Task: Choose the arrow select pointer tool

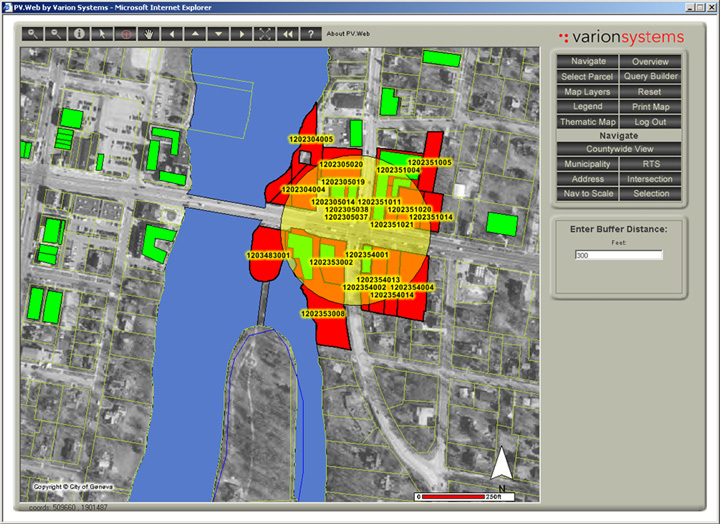Action: click(x=102, y=34)
